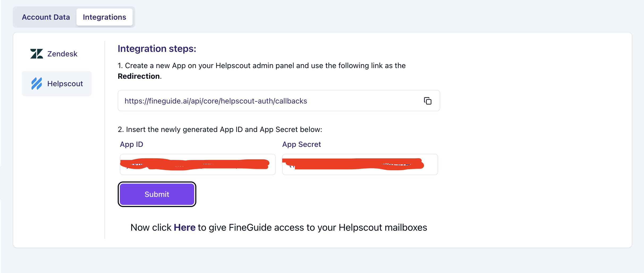Copy the redirection URL with copy icon

(x=427, y=101)
